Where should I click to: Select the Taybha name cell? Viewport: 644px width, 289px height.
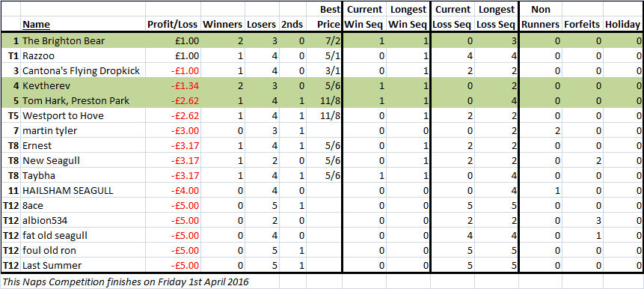coord(83,175)
